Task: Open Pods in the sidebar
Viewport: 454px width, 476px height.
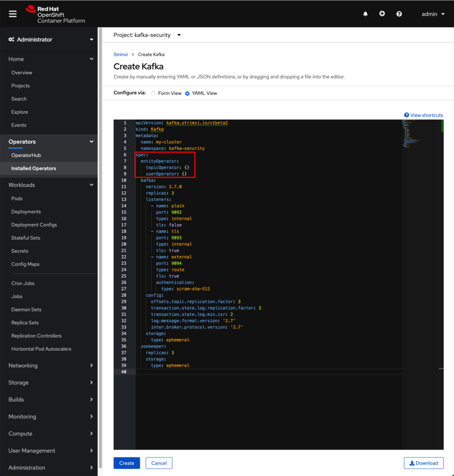Action: (x=17, y=198)
